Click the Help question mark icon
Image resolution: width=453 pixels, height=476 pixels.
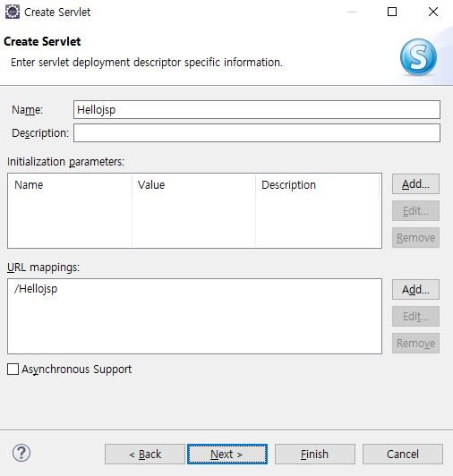coord(21,453)
